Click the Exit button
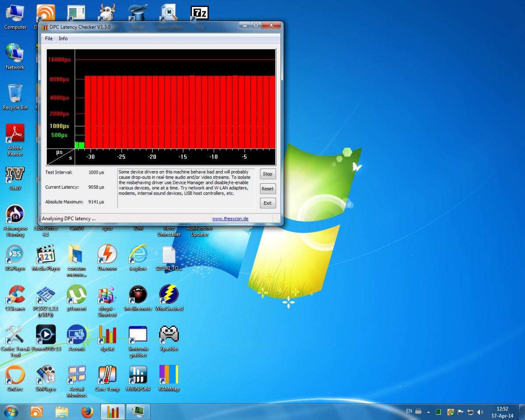The image size is (525, 420). [267, 203]
